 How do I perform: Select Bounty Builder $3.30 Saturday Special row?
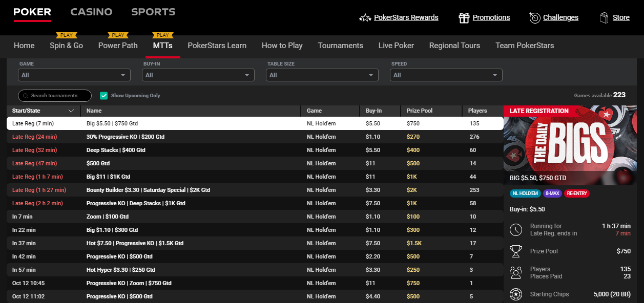(255, 190)
